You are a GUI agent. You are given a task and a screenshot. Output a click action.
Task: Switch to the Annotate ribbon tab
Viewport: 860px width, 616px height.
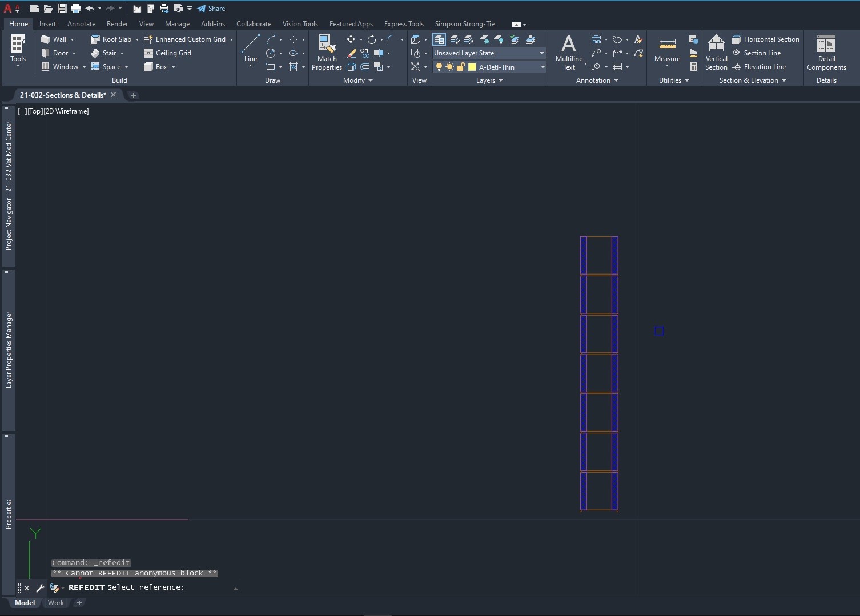point(81,24)
